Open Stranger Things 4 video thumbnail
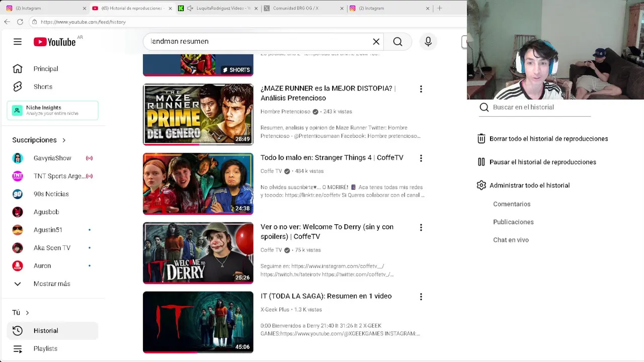The height and width of the screenshot is (362, 644). [x=198, y=184]
